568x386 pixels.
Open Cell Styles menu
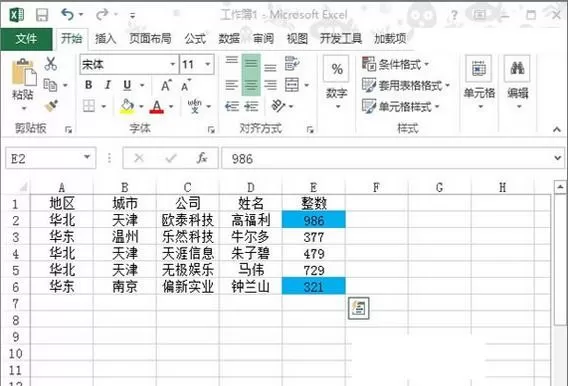click(401, 106)
